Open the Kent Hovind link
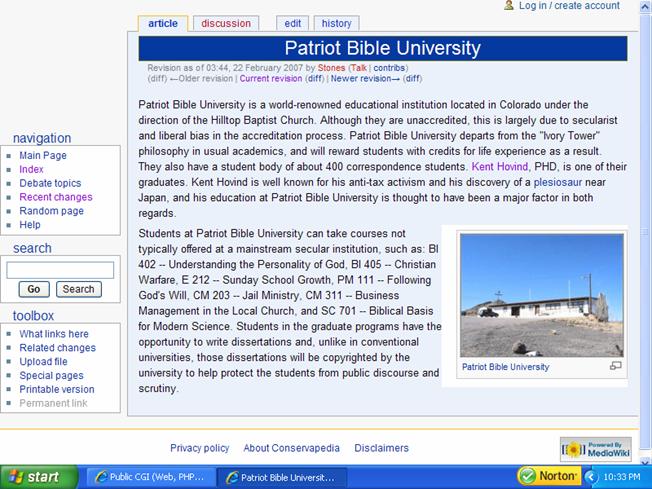 coord(499,167)
